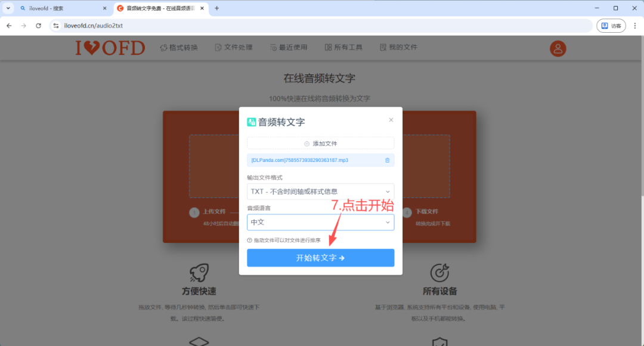The image size is (644, 346).
Task: Open the 输出文件格式 TXT dropdown
Action: [x=320, y=192]
